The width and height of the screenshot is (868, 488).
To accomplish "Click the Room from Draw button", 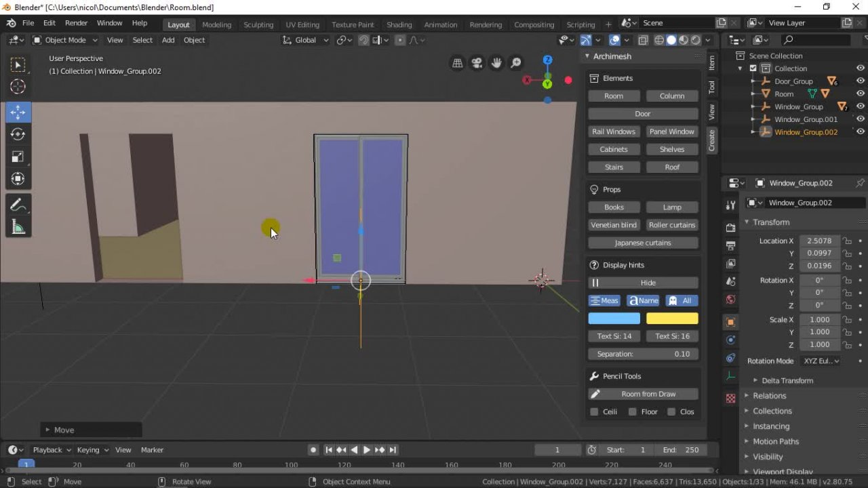I will (648, 394).
